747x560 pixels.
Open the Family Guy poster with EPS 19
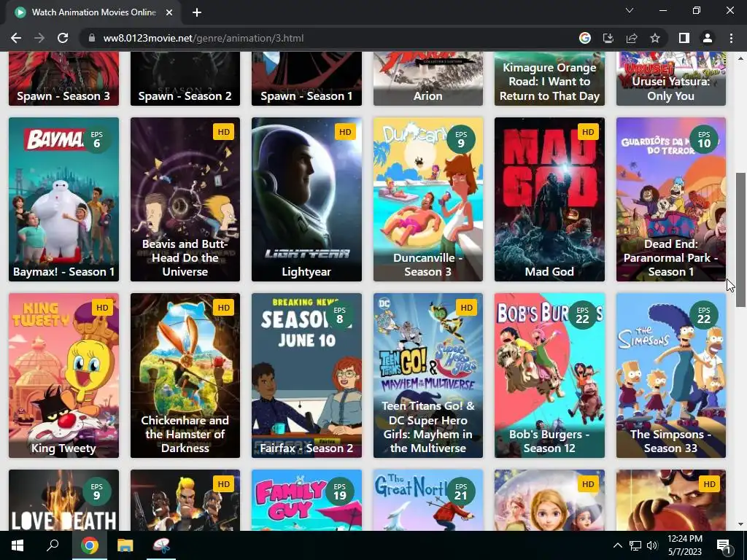point(306,500)
